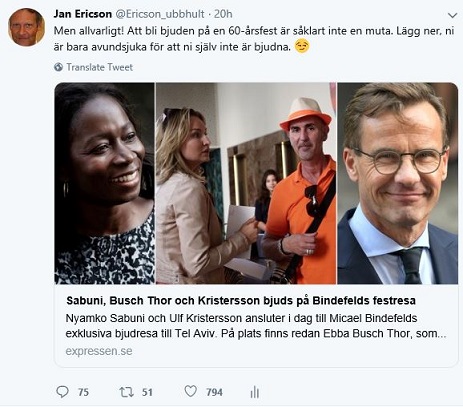Click the Translate Tweet link
The image size is (463, 407).
point(99,67)
